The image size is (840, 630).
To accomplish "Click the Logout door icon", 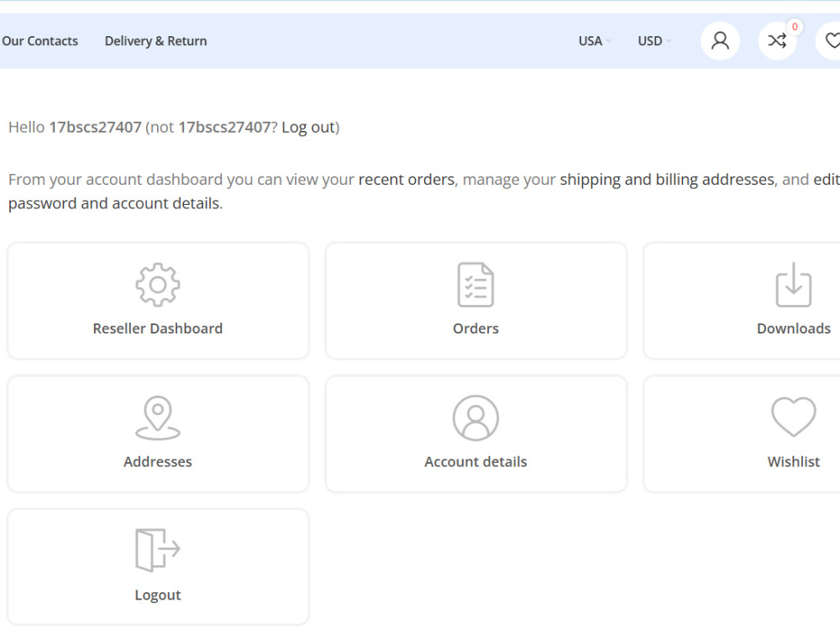I will click(158, 550).
